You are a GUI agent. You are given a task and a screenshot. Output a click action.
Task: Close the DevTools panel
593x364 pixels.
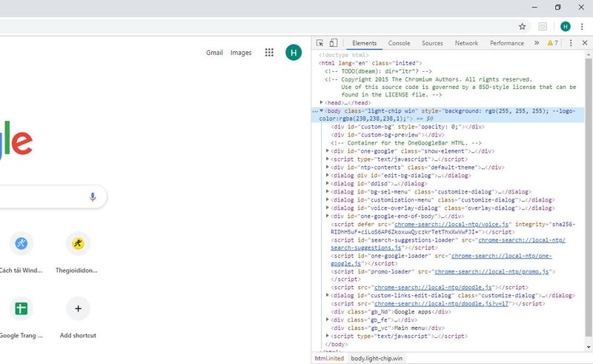585,43
